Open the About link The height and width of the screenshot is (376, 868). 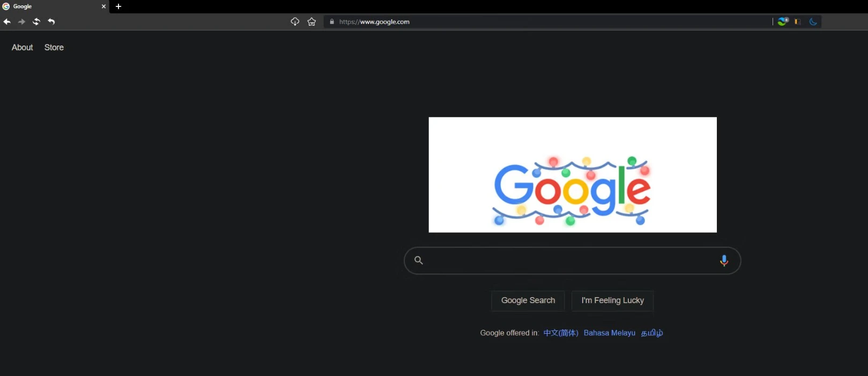pyautogui.click(x=23, y=47)
